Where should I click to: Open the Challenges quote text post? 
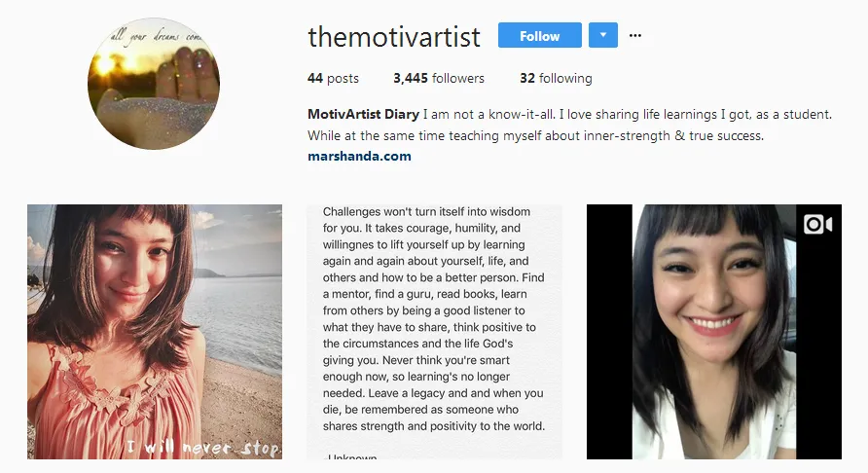(435, 332)
